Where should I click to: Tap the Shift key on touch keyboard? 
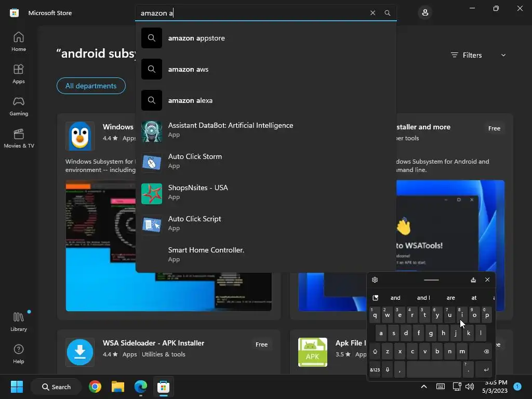pos(375,351)
